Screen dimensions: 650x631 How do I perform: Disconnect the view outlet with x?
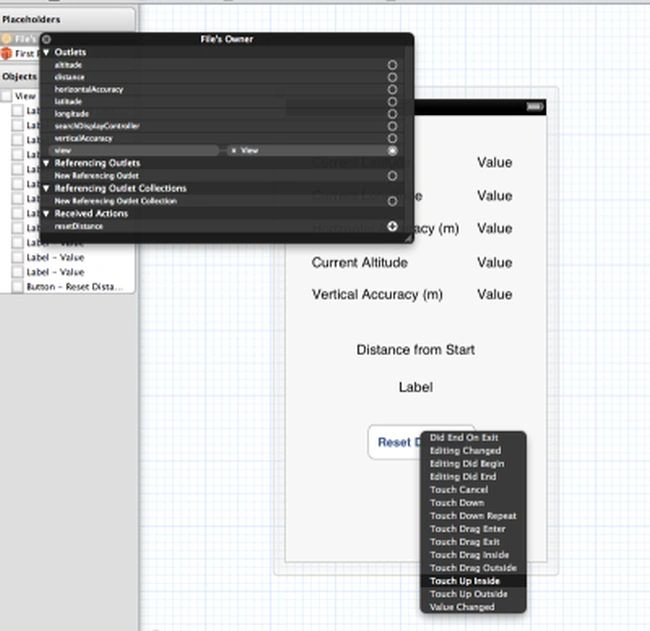(234, 150)
